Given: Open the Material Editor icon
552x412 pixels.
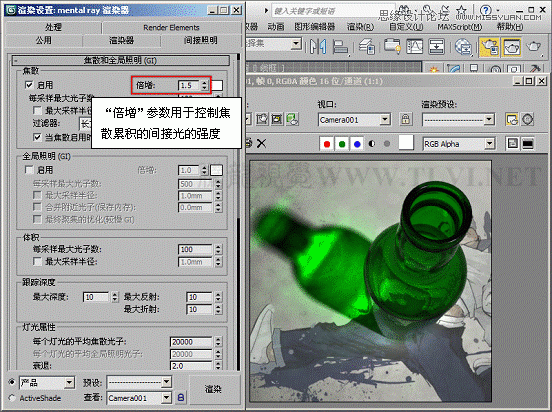Looking at the screenshot, I should click(463, 46).
